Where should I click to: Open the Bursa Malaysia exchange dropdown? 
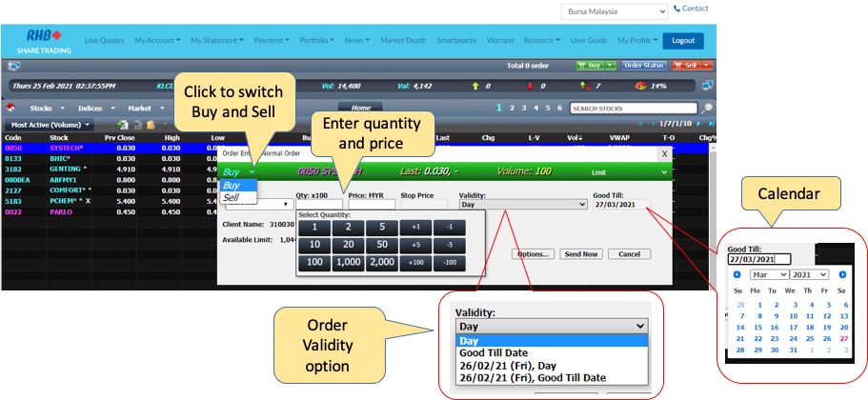tap(615, 11)
